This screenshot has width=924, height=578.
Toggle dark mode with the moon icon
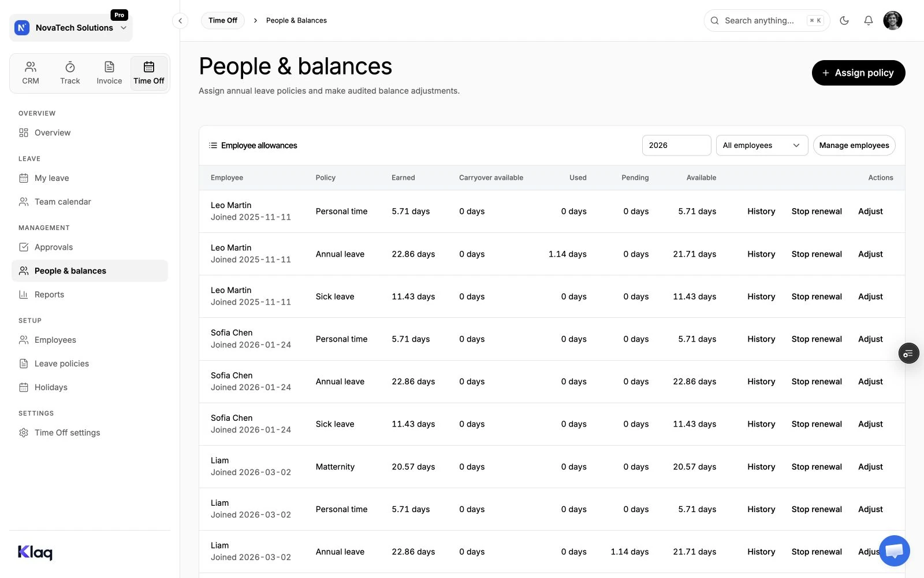tap(844, 21)
